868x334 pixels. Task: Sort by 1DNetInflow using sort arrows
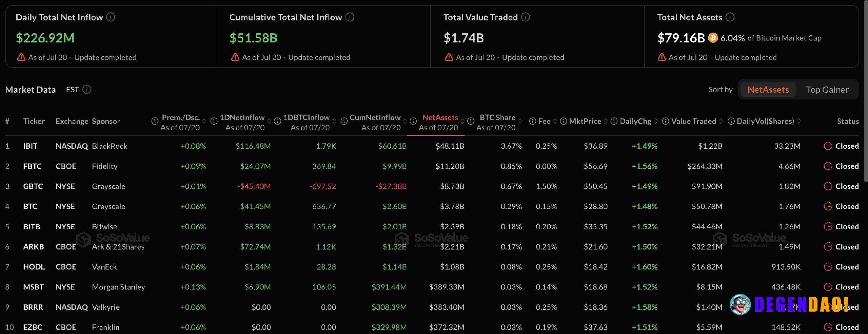[x=269, y=121]
